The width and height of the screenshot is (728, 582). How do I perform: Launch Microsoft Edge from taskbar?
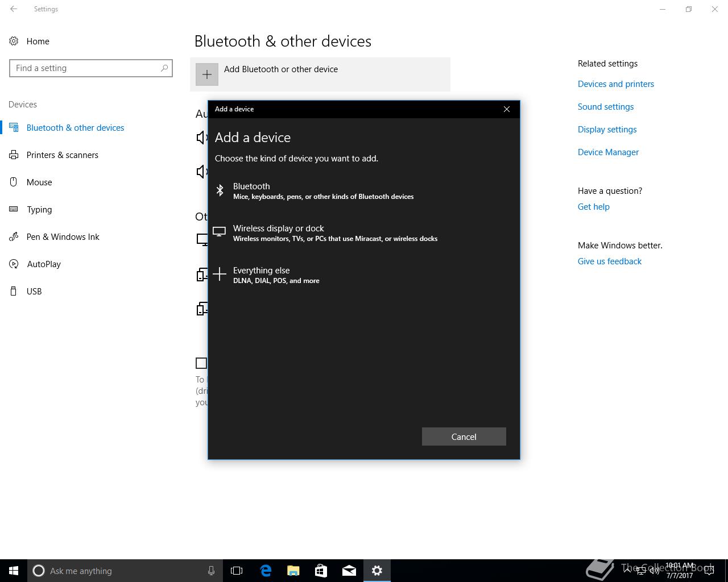(x=266, y=571)
